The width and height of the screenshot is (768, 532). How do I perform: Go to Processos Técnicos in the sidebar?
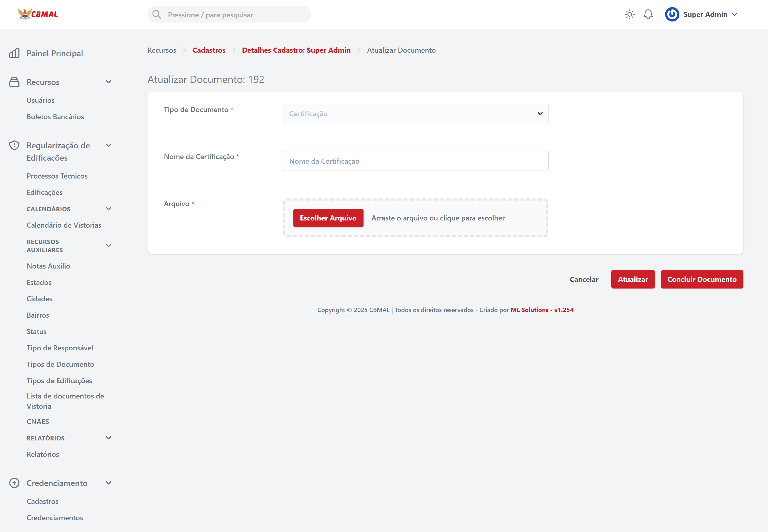[57, 176]
